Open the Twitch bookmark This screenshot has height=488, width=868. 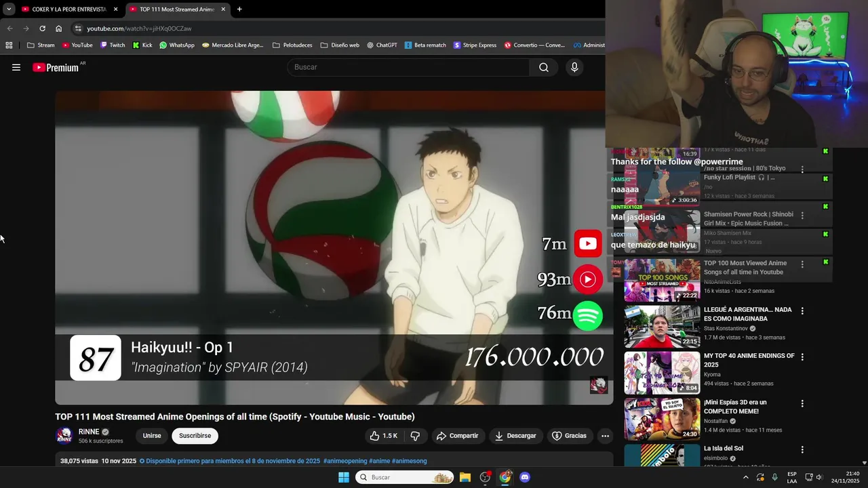point(113,45)
